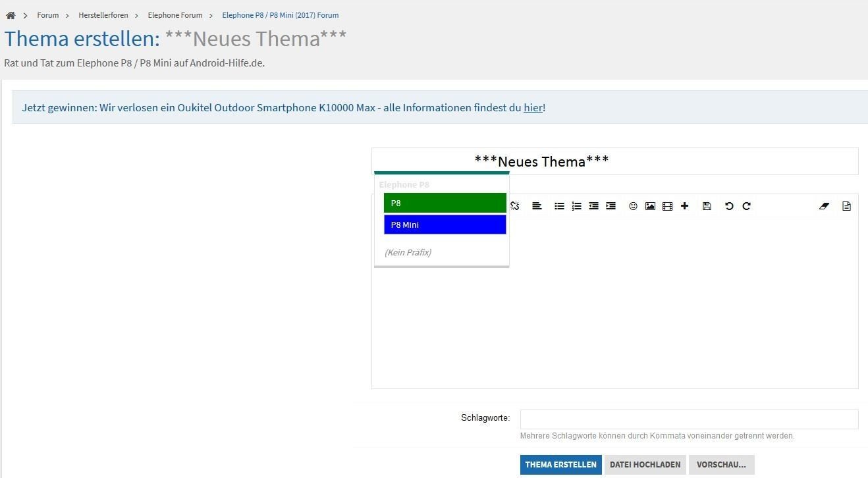
Task: Go to Herstellerforen breadcrumb
Action: (x=103, y=15)
